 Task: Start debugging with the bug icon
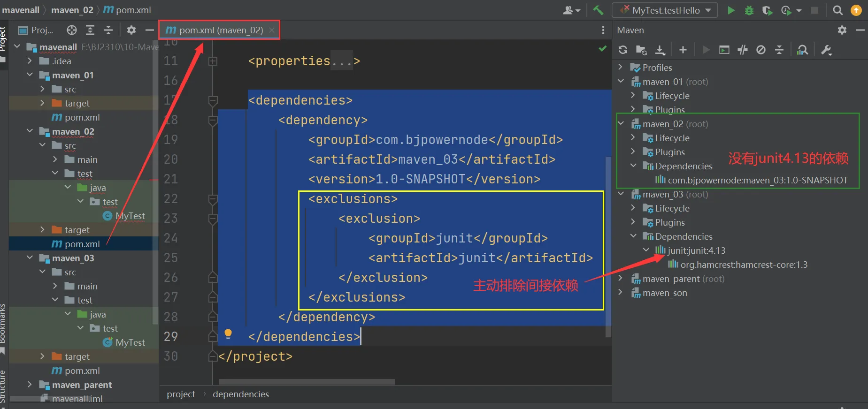point(749,10)
